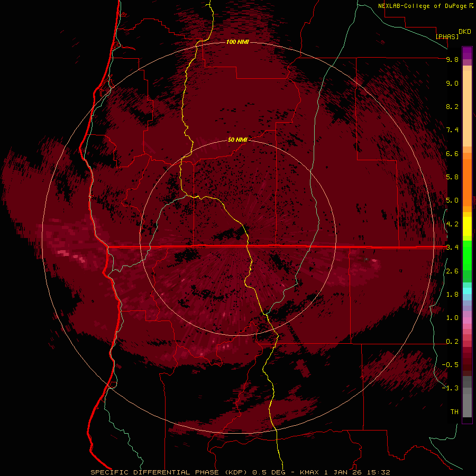This screenshot has width=476, height=476.
Task: Click the 9.0 value on the scale
Action: click(452, 83)
